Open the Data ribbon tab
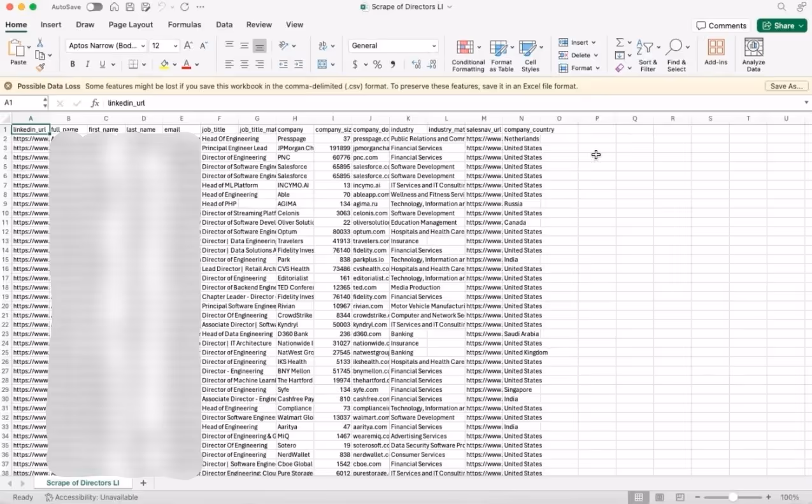The width and height of the screenshot is (812, 504). pyautogui.click(x=224, y=25)
